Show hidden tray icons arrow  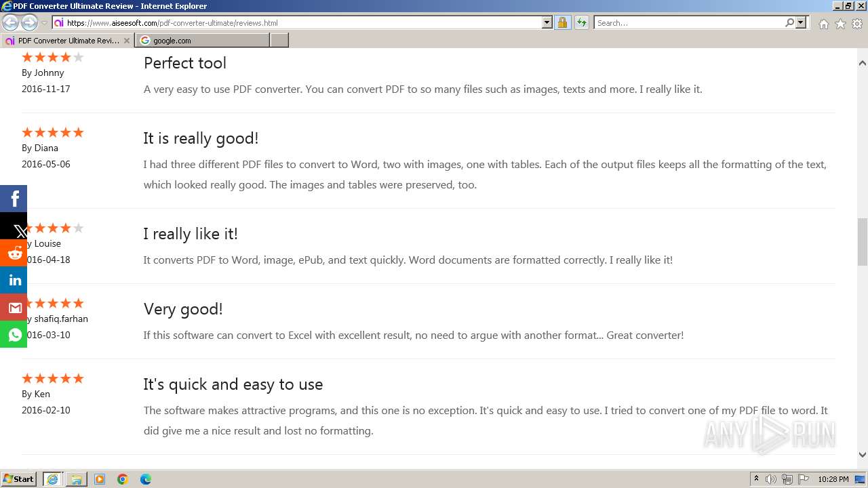point(756,479)
